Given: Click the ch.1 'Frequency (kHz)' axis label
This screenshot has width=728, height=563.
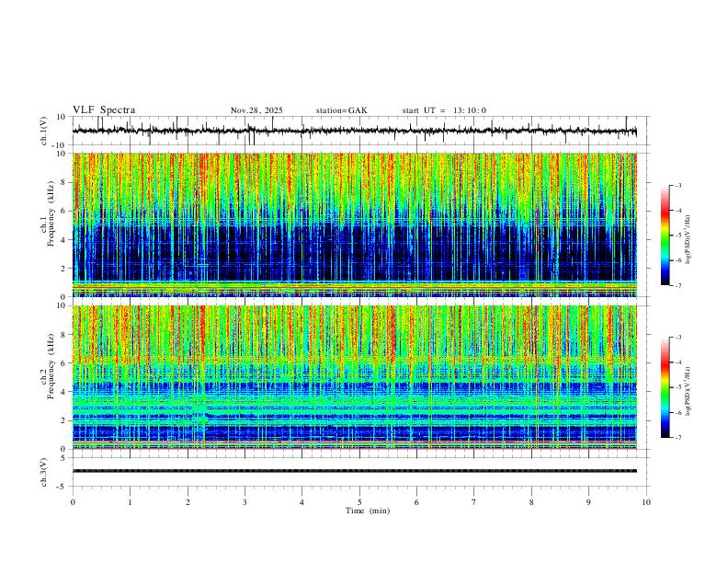Looking at the screenshot, I should pyautogui.click(x=51, y=214).
